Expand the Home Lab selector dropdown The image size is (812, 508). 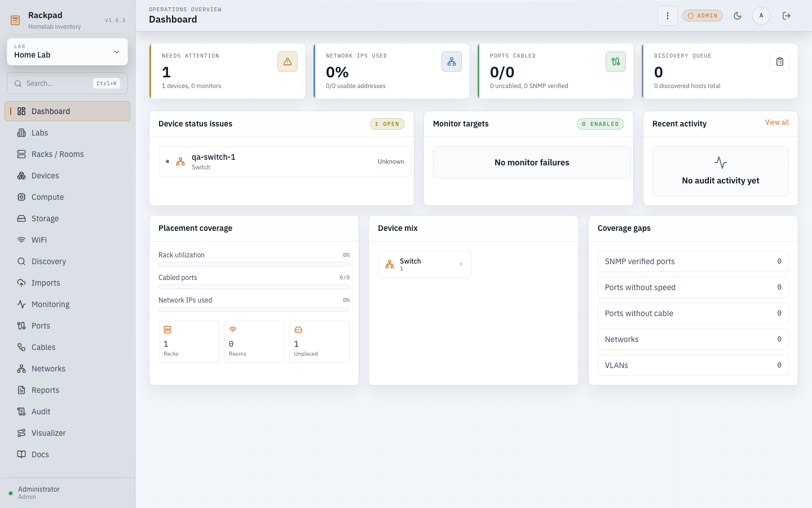pos(67,52)
